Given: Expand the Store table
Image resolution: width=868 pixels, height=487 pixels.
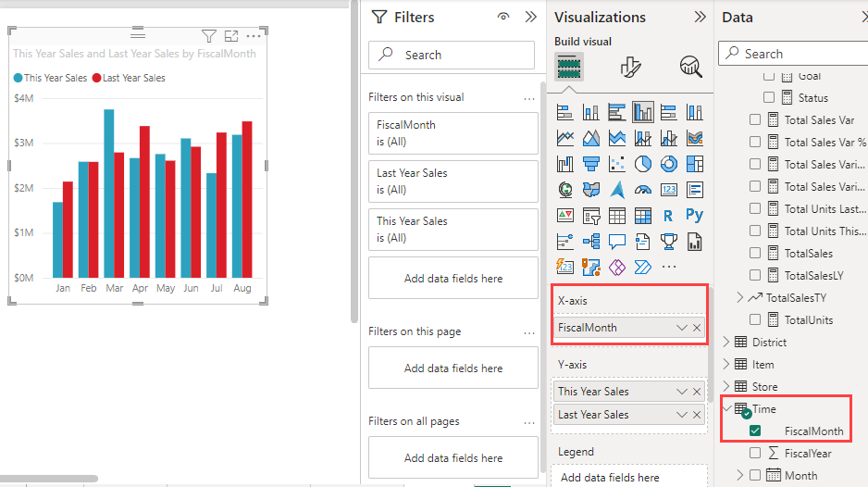Looking at the screenshot, I should (x=726, y=386).
